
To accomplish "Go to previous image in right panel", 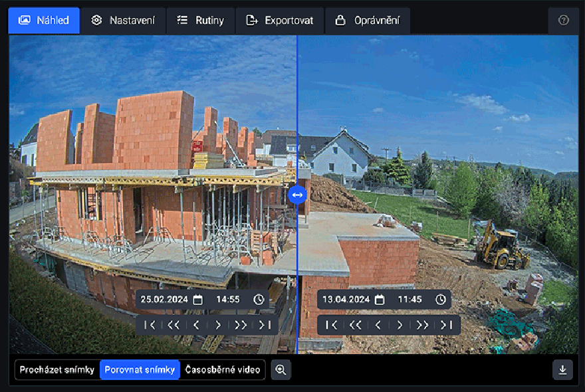I will tap(378, 326).
